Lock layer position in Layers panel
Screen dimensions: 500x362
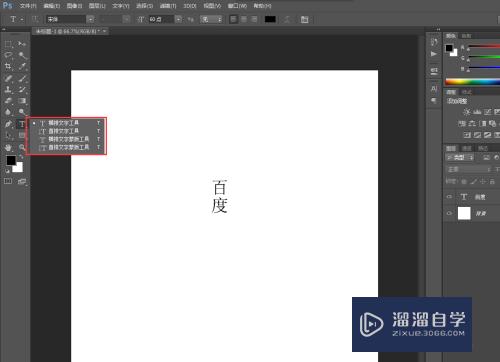[x=483, y=181]
